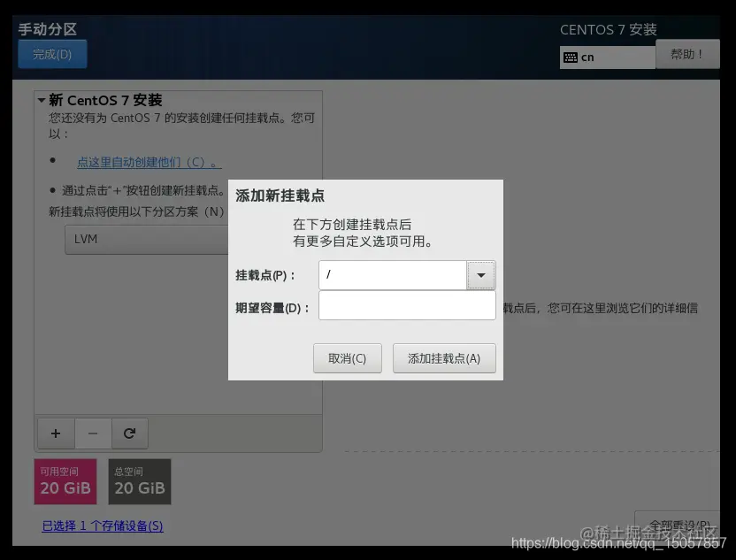Click the 取消(C) cancel button
The image size is (736, 560).
[x=348, y=358]
